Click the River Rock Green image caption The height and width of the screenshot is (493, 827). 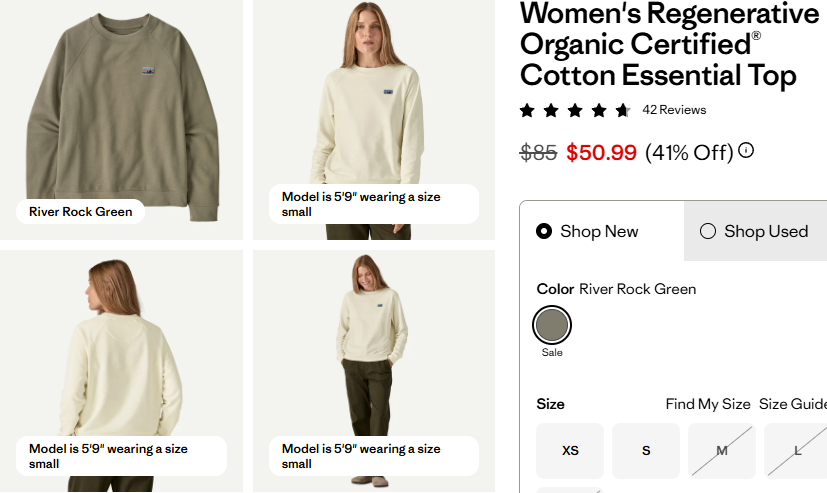(x=81, y=212)
